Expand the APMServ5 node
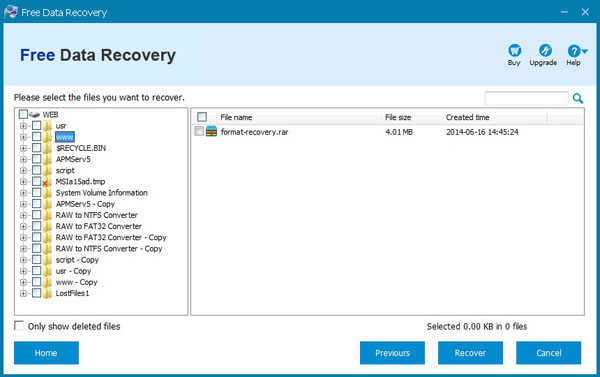Image resolution: width=600 pixels, height=377 pixels. (x=23, y=159)
